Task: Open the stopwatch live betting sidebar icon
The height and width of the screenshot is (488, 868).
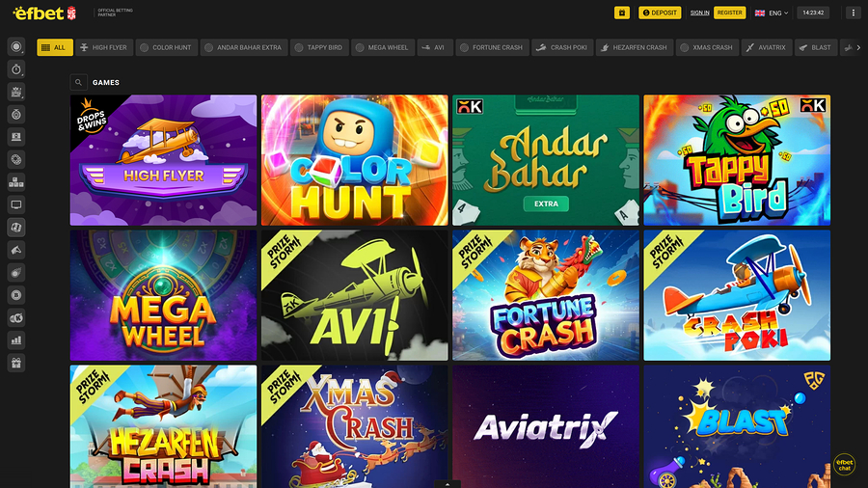Action: 16,69
